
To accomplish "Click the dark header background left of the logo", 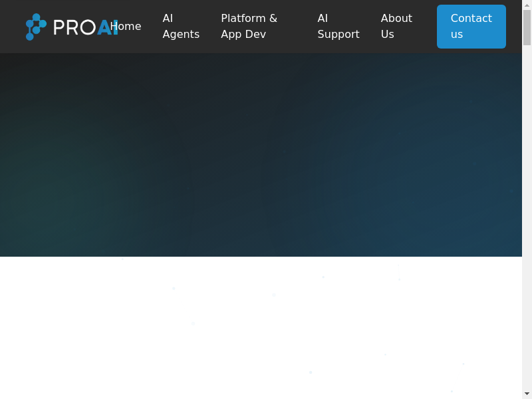I will coord(11,27).
